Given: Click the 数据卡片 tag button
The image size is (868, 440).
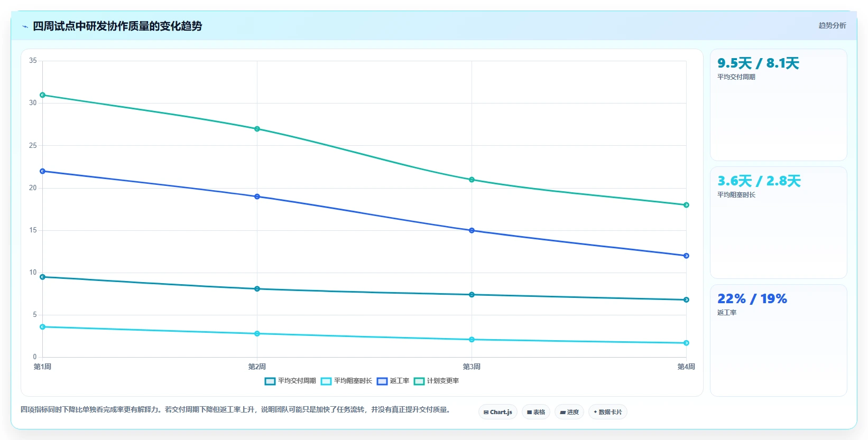Looking at the screenshot, I should coord(608,412).
